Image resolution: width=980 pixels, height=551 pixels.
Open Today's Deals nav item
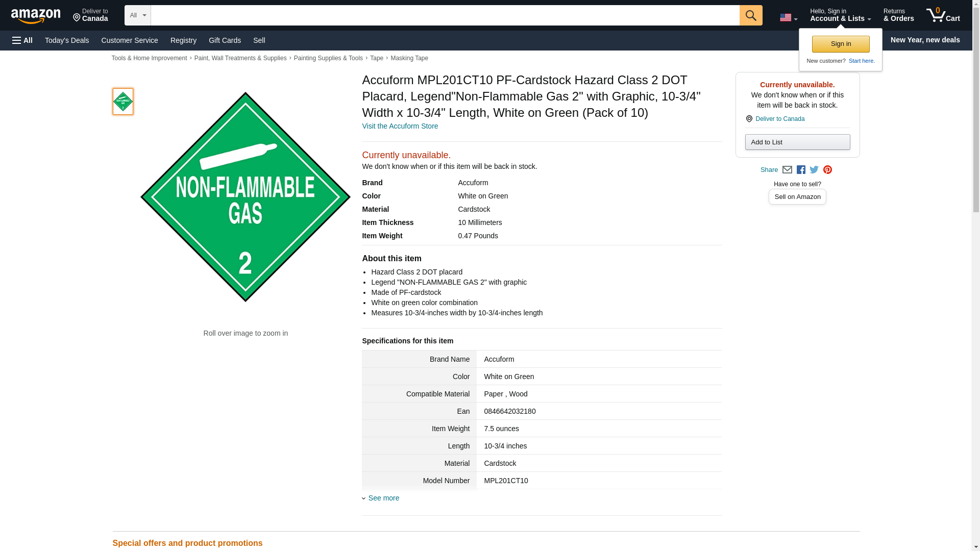coord(67,40)
